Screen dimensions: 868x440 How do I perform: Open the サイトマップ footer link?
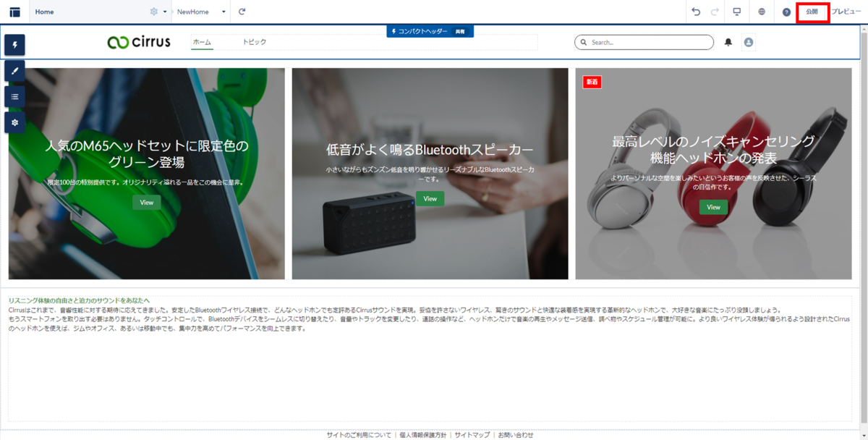(x=472, y=435)
